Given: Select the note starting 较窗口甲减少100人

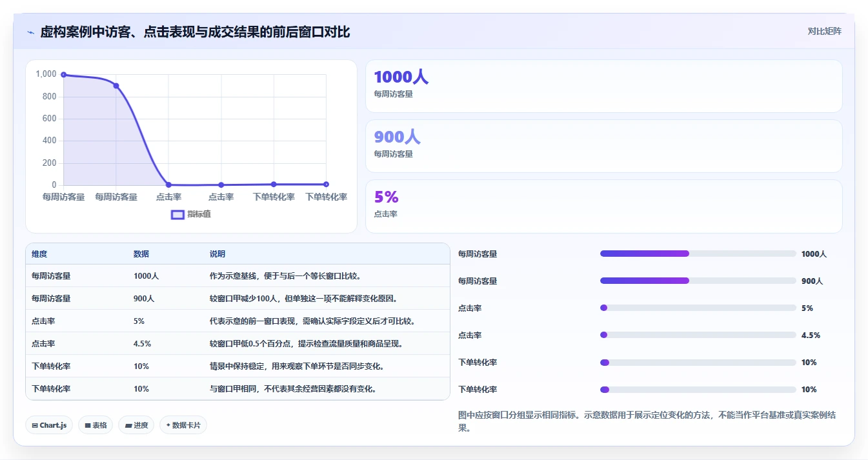Looking at the screenshot, I should pyautogui.click(x=304, y=299).
